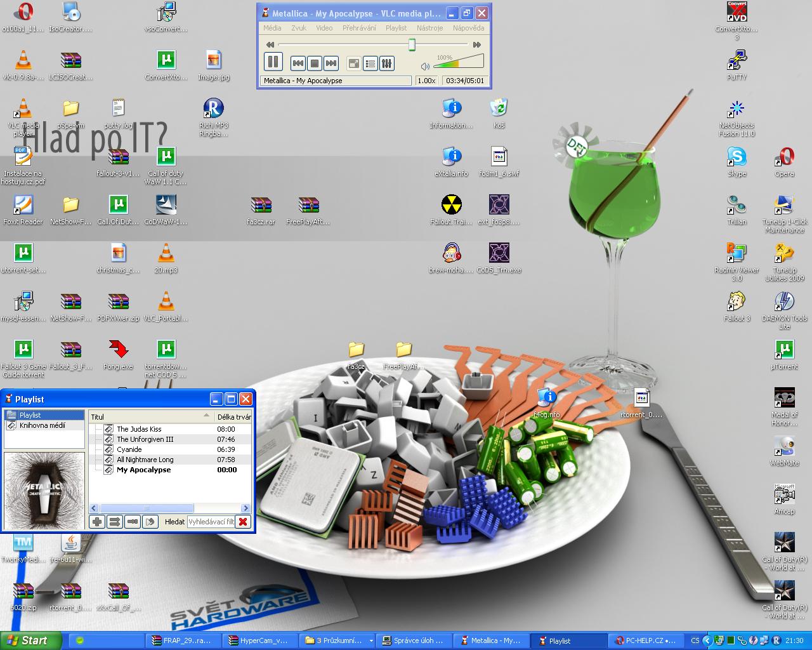Click the Délka trvání column header
The width and height of the screenshot is (812, 650).
click(233, 417)
